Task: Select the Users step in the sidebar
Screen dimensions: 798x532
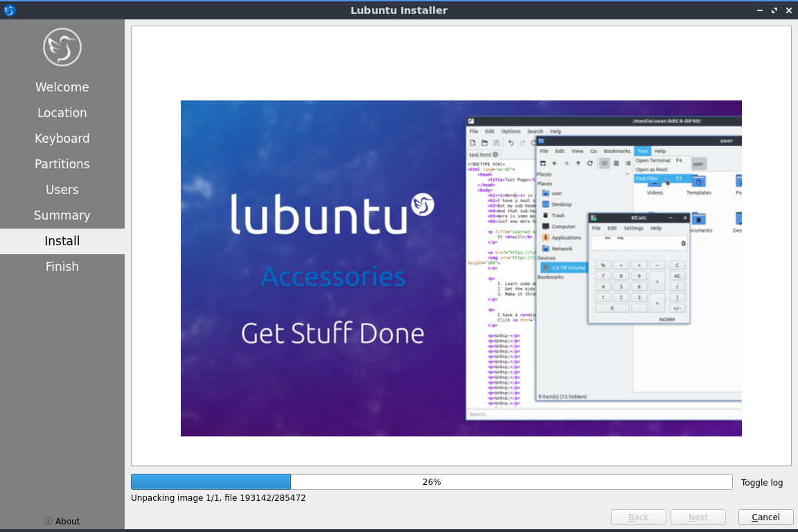Action: (x=62, y=190)
